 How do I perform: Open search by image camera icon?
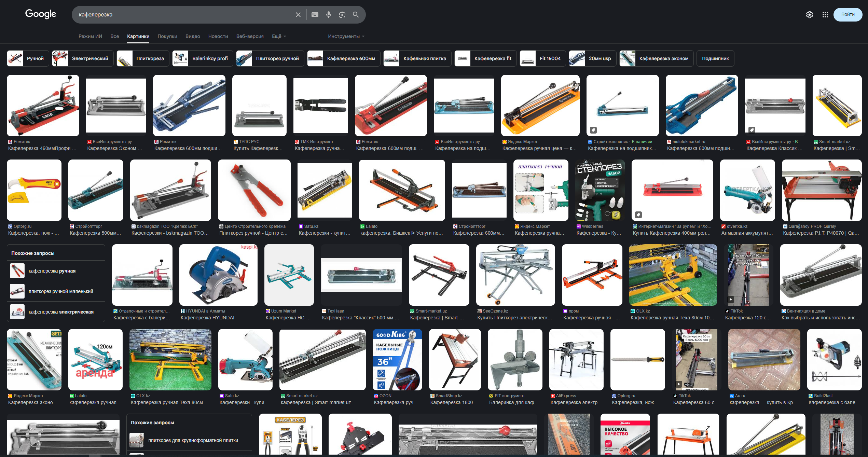(342, 15)
